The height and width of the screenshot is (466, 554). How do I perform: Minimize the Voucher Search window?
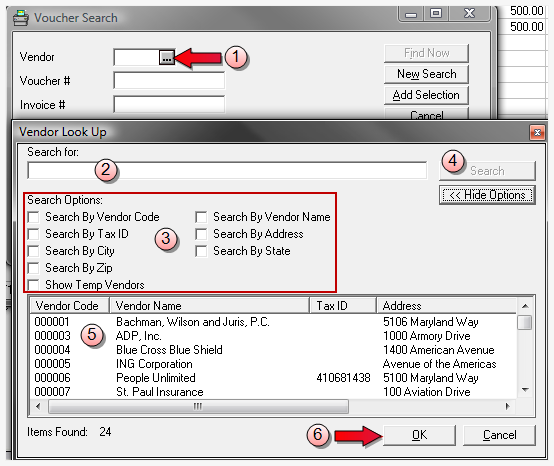point(411,14)
